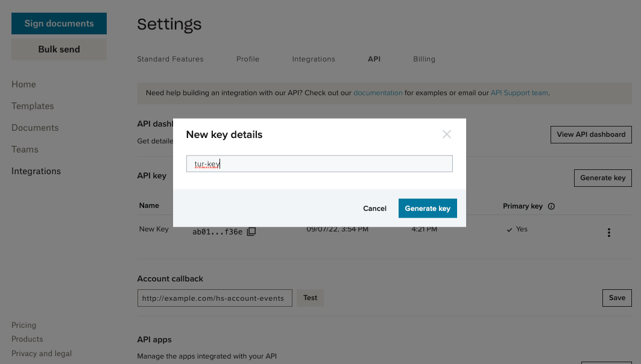Email the API Support team

pos(519,93)
